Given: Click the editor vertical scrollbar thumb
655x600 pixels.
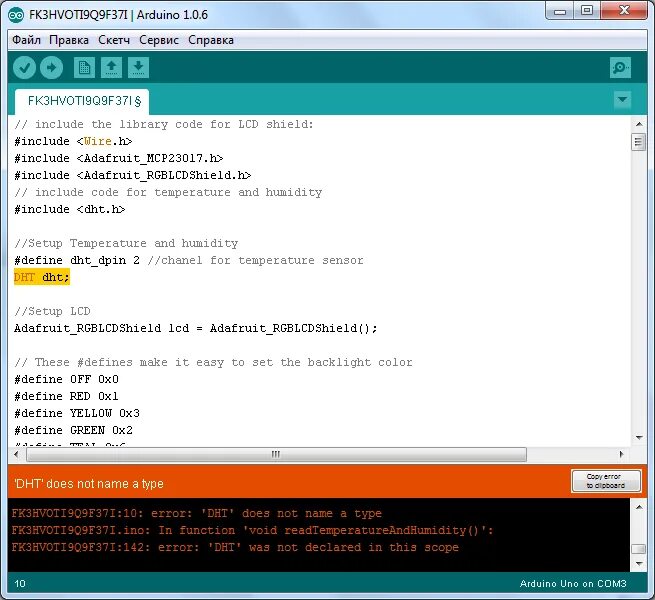Looking at the screenshot, I should 638,142.
